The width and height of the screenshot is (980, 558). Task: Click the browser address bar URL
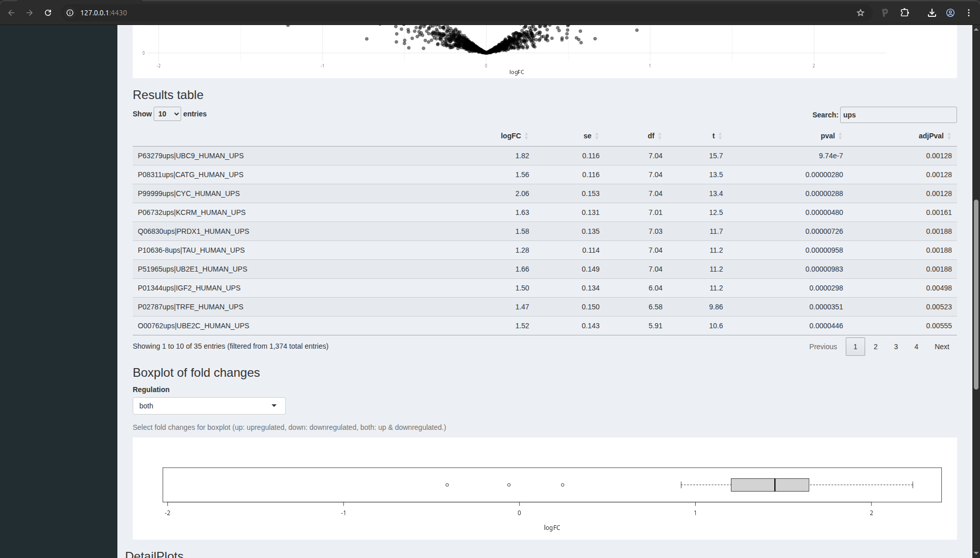[104, 13]
